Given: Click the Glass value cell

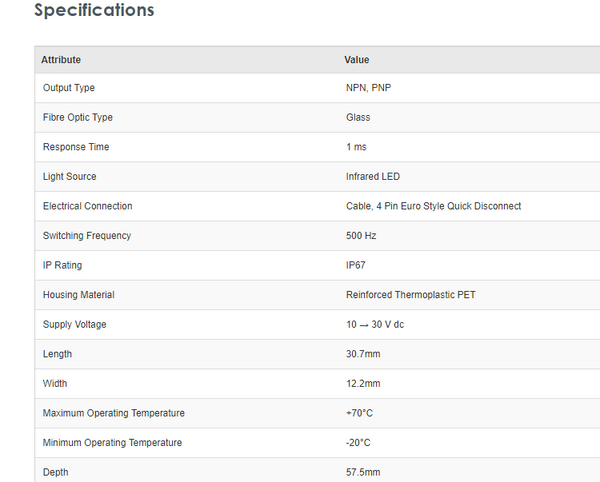Looking at the screenshot, I should click(358, 117).
